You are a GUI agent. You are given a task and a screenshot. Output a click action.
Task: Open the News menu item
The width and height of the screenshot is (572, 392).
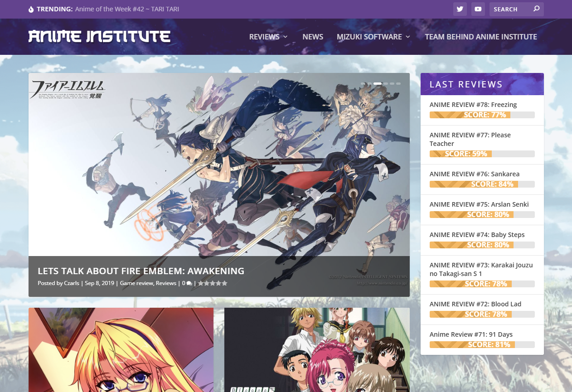pos(313,37)
